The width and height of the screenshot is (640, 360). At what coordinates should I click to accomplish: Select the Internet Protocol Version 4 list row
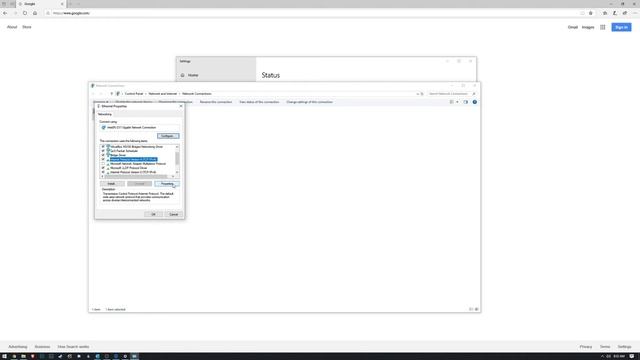(x=133, y=160)
